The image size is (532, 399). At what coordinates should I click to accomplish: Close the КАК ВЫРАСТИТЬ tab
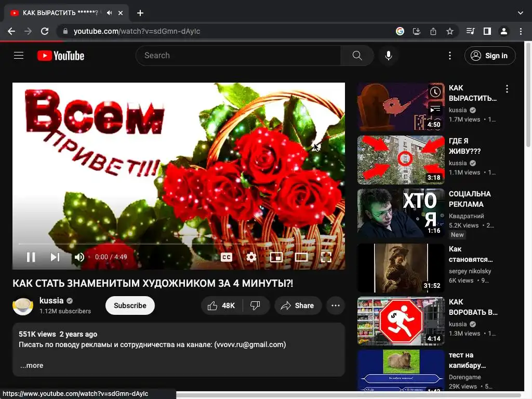coord(121,13)
